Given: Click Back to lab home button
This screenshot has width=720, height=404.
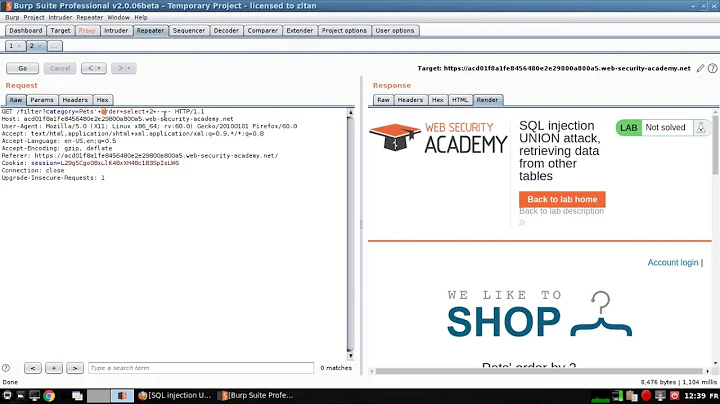Looking at the screenshot, I should coord(562,199).
